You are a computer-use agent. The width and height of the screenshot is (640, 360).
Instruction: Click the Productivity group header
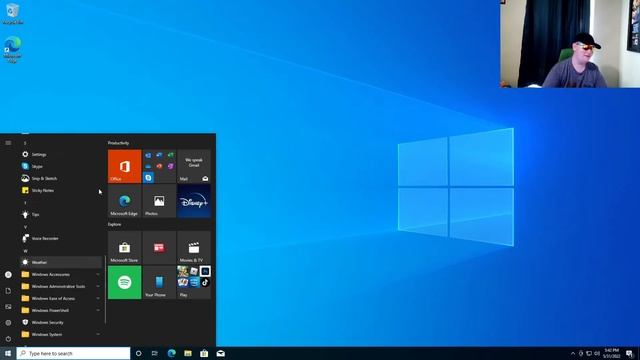tap(118, 143)
